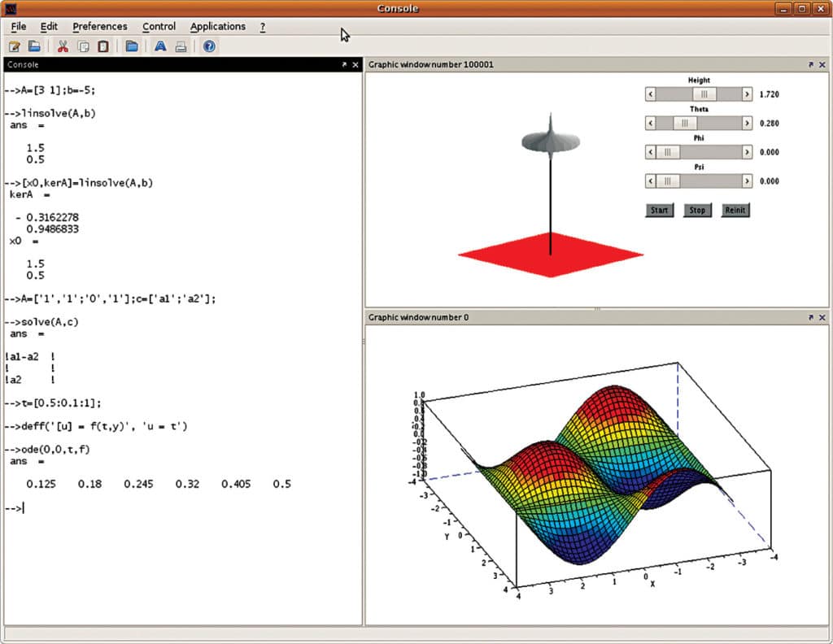Open the Control menu

[159, 26]
